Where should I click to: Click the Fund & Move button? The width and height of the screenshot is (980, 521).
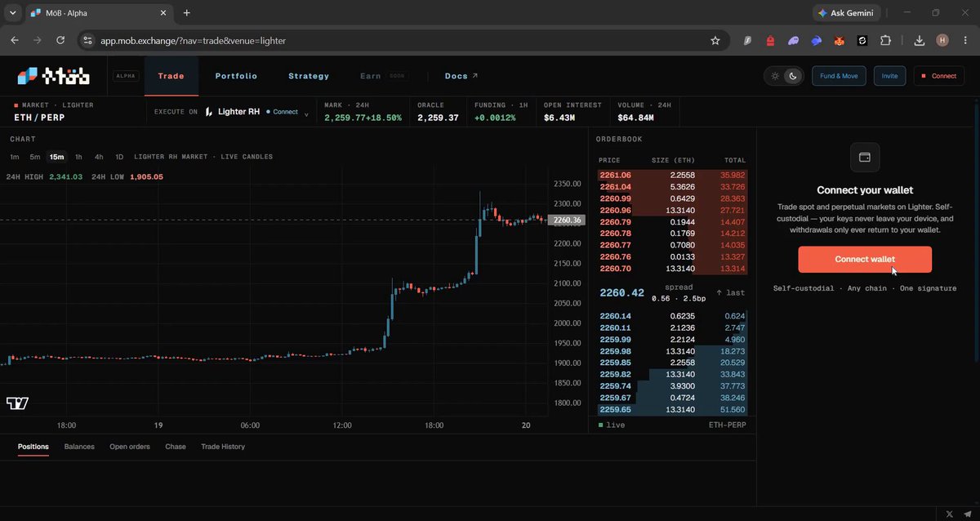tap(839, 76)
